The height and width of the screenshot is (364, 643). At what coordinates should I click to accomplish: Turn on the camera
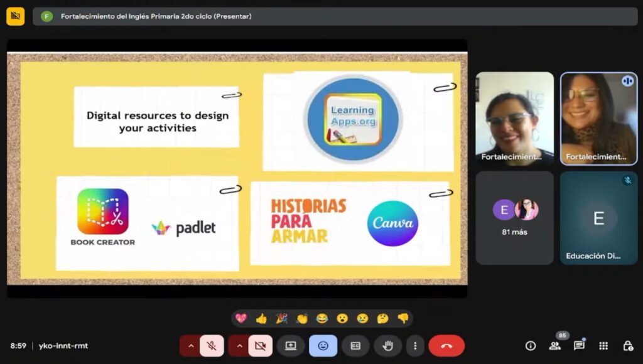[261, 346]
